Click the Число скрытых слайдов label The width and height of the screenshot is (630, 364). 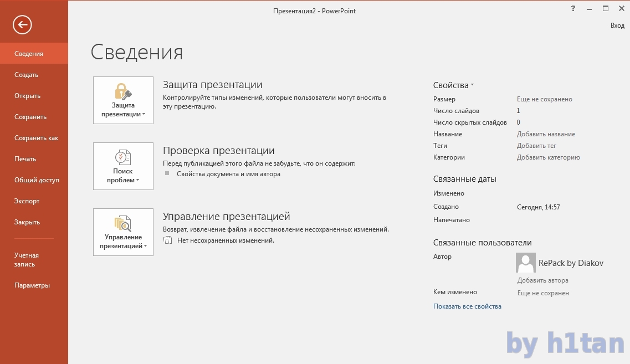470,122
